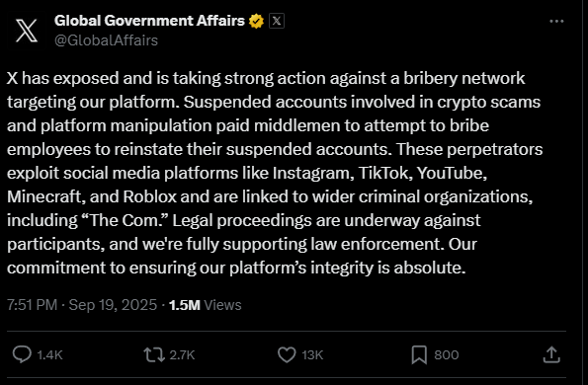Click the gold verified checkmark badge

coord(257,21)
